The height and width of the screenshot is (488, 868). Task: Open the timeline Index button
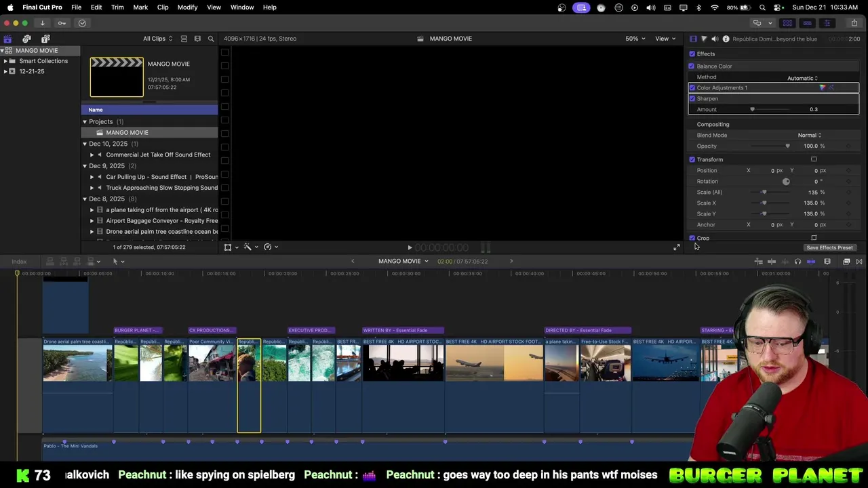point(19,262)
